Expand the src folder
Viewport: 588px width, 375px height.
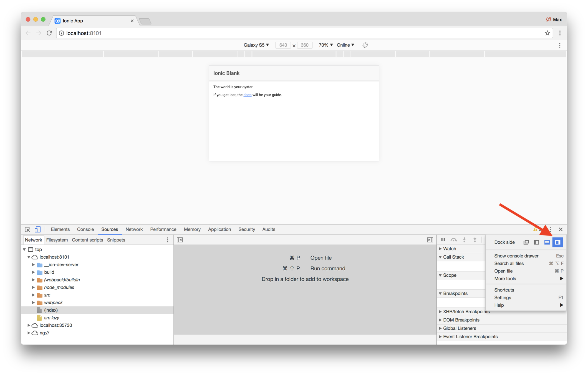click(33, 295)
